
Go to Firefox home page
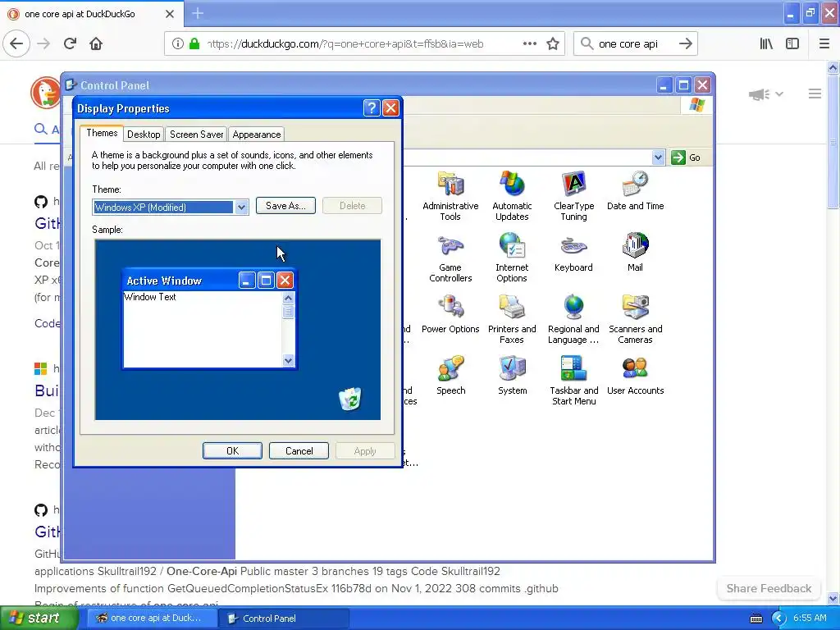coord(96,43)
